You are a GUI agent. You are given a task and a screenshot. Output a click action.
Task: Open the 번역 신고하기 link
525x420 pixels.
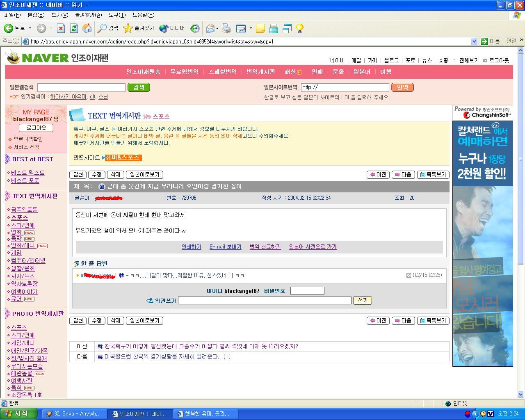pyautogui.click(x=265, y=247)
